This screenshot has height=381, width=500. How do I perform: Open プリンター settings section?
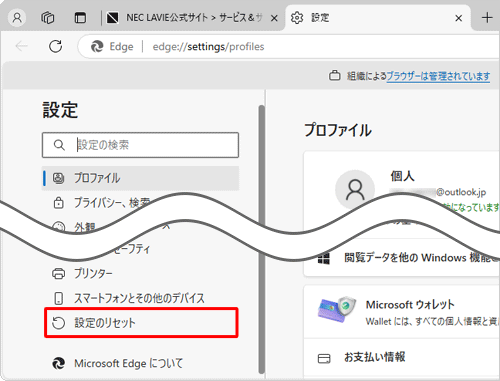pos(140,274)
